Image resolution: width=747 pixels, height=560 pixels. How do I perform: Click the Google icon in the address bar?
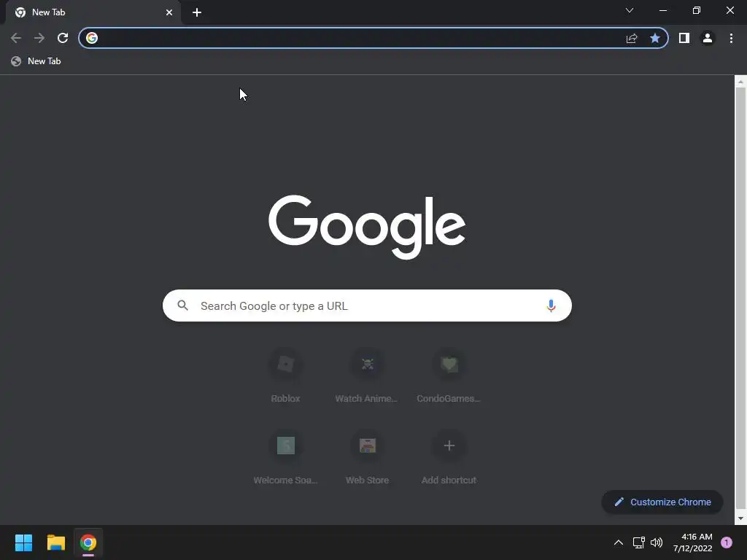click(92, 38)
